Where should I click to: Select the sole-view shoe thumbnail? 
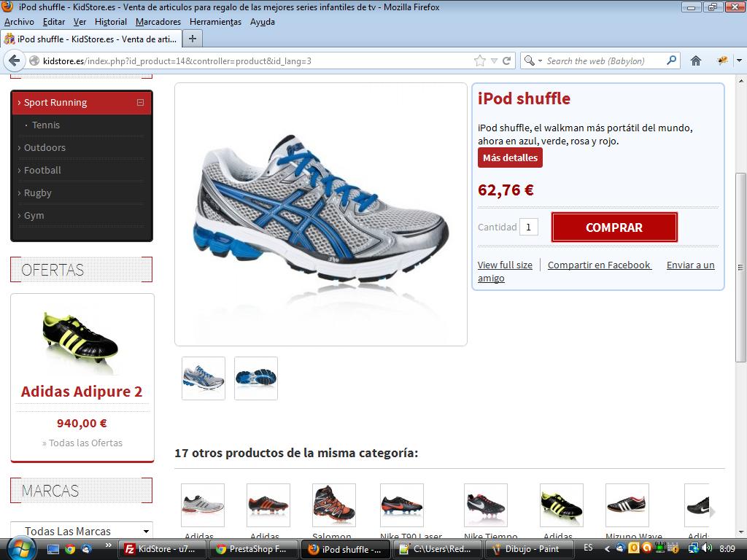pos(256,378)
